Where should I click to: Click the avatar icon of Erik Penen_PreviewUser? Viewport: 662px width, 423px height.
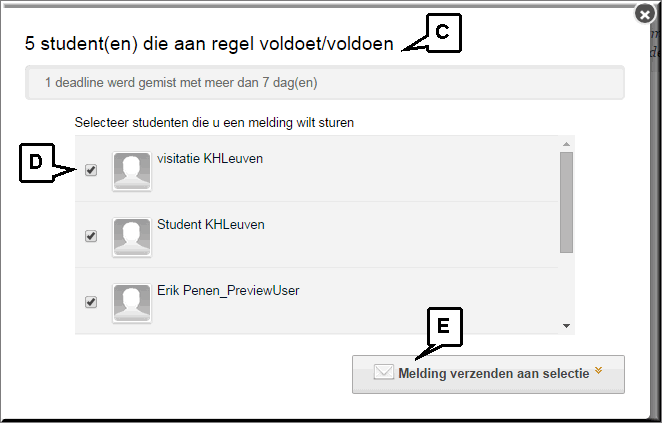(132, 303)
